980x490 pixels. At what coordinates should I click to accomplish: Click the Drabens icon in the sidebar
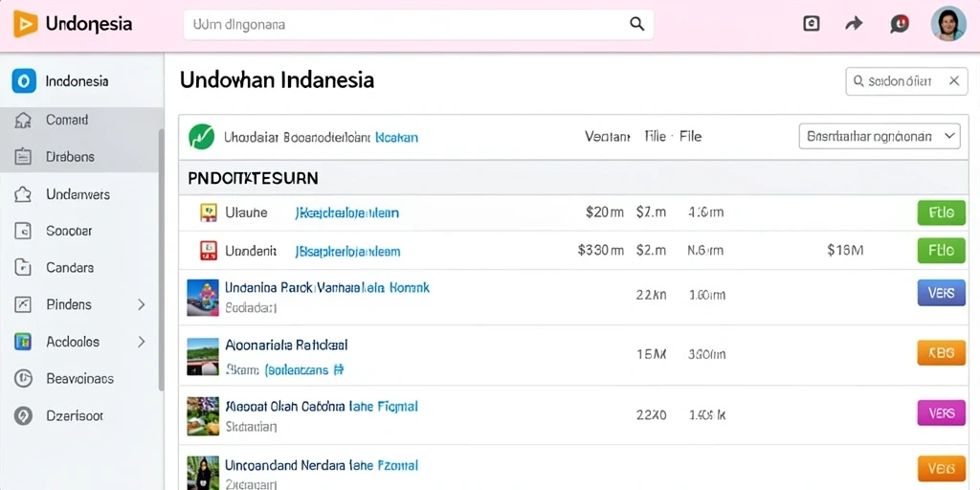(x=23, y=157)
